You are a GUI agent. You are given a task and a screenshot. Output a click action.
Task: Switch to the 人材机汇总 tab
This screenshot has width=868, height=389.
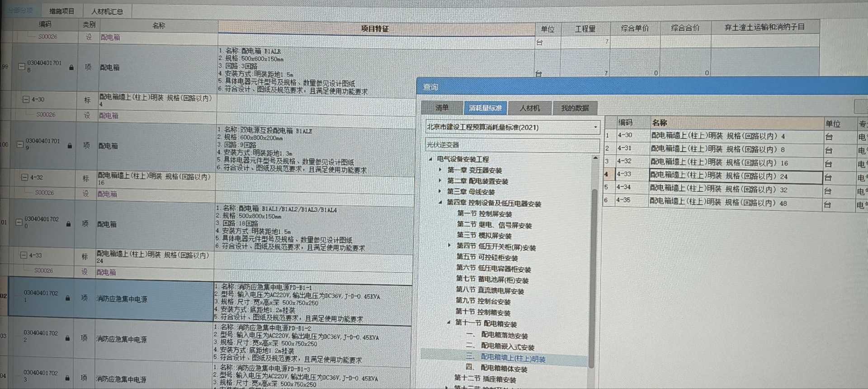pos(107,11)
